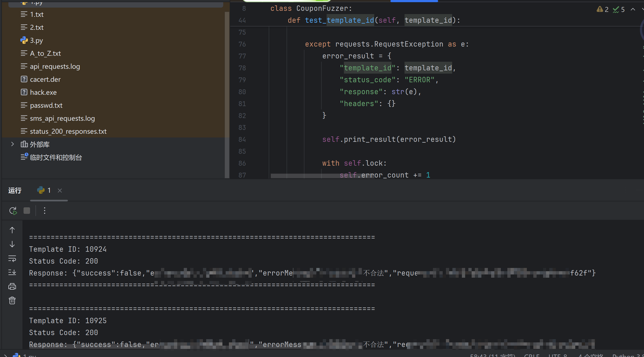This screenshot has width=644, height=357.
Task: Select hack.exe in the file list
Action: (43, 92)
